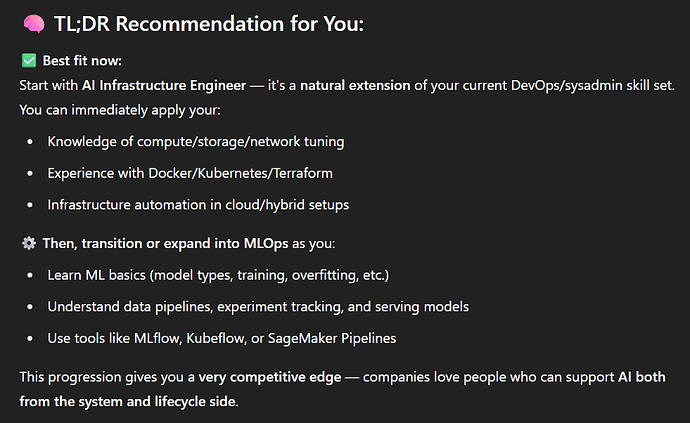
Task: Click bold text 'very competitive edge'
Action: 270,377
